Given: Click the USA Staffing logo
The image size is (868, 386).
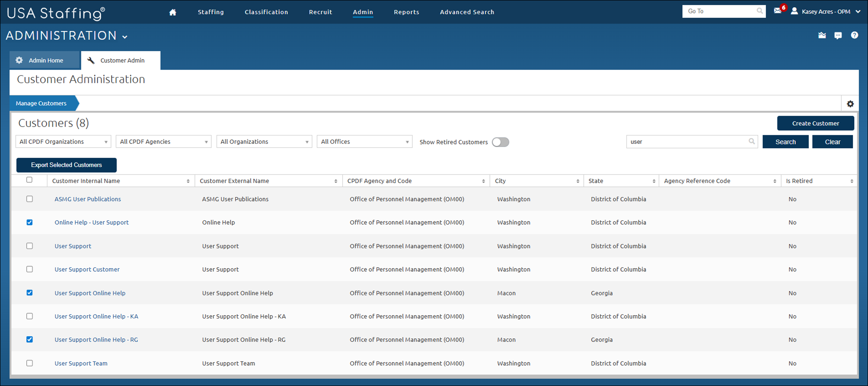Looking at the screenshot, I should [x=56, y=13].
